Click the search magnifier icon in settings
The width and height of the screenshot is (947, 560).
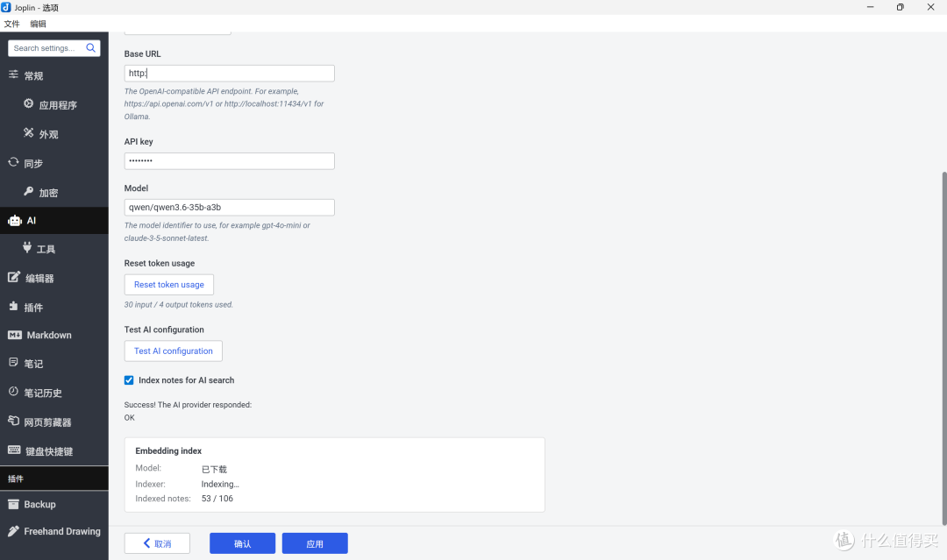pyautogui.click(x=90, y=47)
